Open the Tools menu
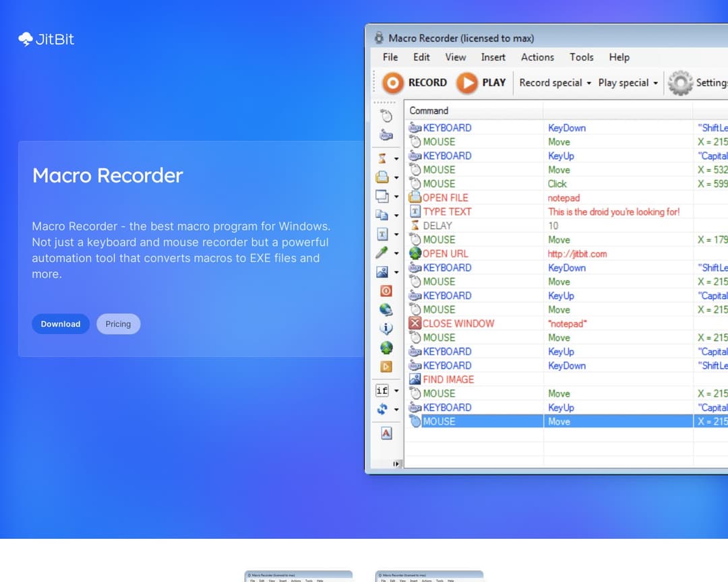Screen dimensions: 728x582 click(x=581, y=57)
